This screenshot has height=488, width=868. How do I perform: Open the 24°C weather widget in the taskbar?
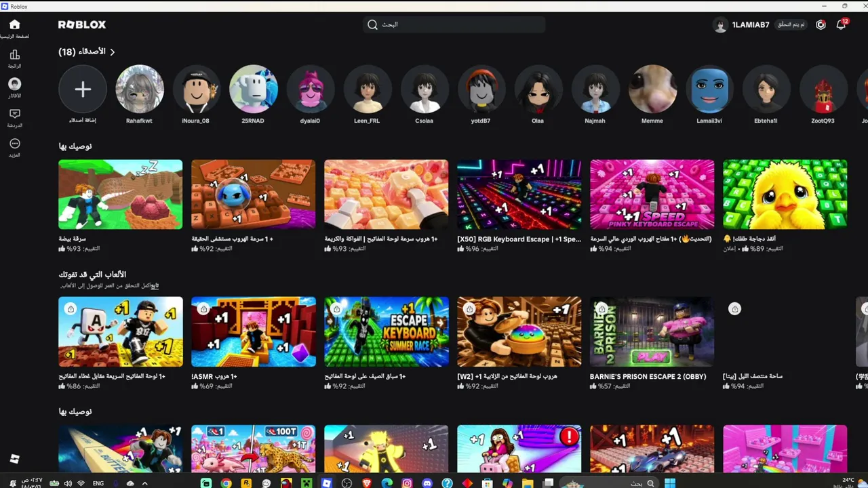pyautogui.click(x=848, y=483)
